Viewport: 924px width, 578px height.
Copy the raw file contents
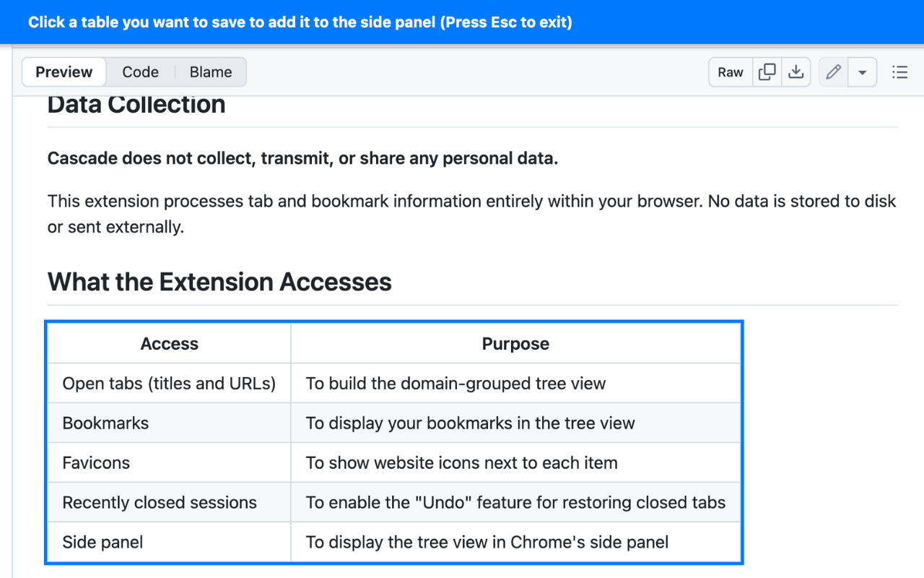pos(767,72)
